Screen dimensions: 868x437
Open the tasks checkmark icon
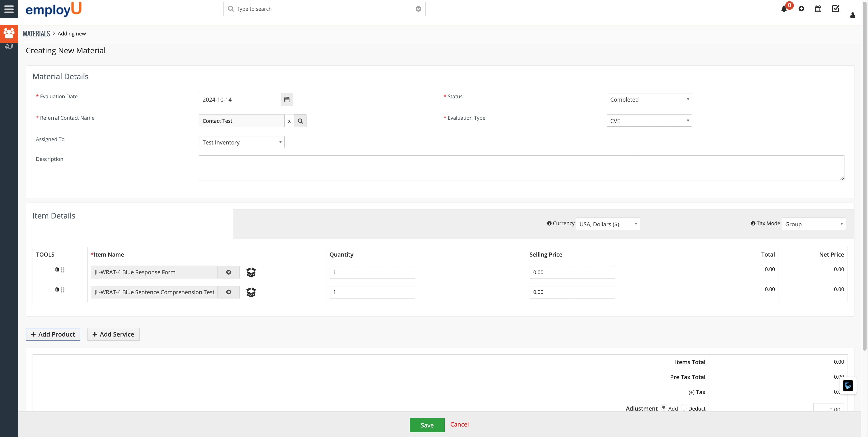836,9
